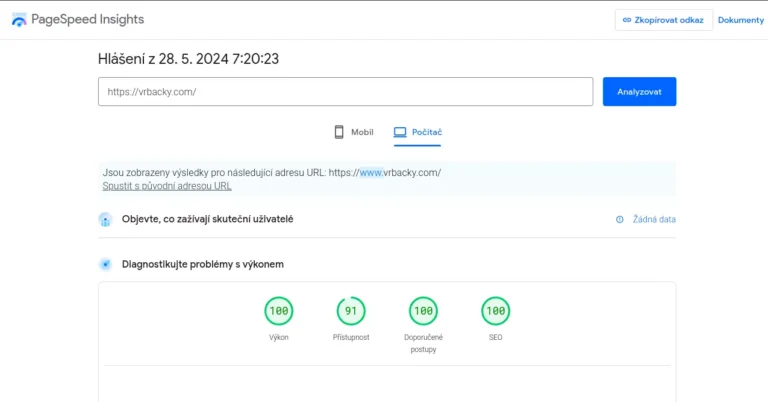The width and height of the screenshot is (768, 402).
Task: Open the SEO score gauge
Action: tap(495, 311)
